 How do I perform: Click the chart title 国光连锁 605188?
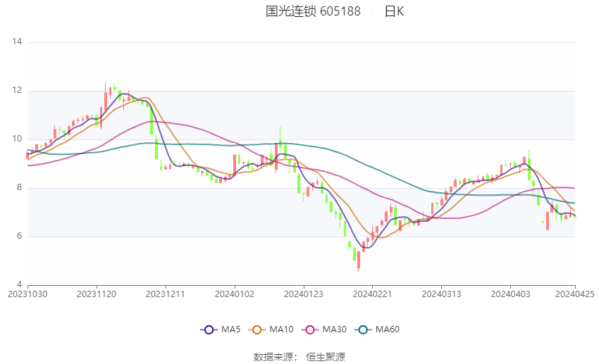click(x=313, y=11)
